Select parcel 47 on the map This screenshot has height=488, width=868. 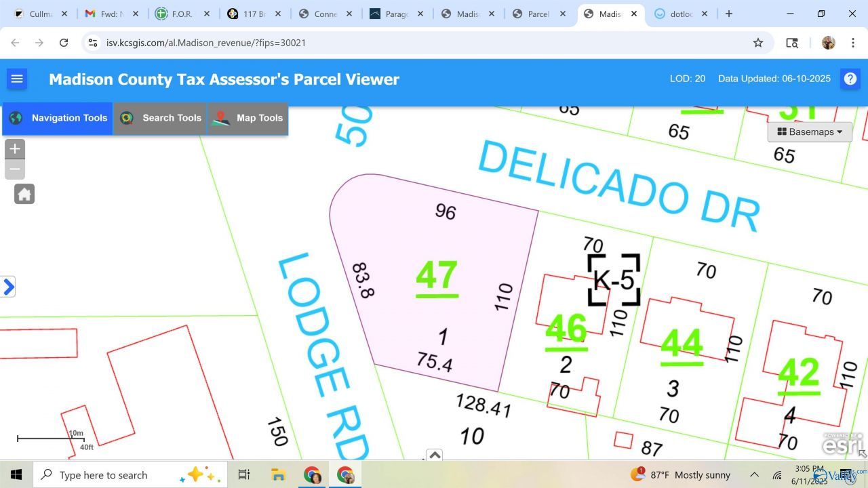tap(437, 276)
